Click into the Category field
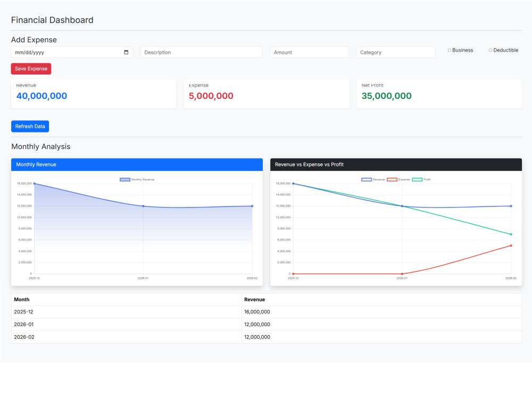The width and height of the screenshot is (532, 399). point(396,52)
